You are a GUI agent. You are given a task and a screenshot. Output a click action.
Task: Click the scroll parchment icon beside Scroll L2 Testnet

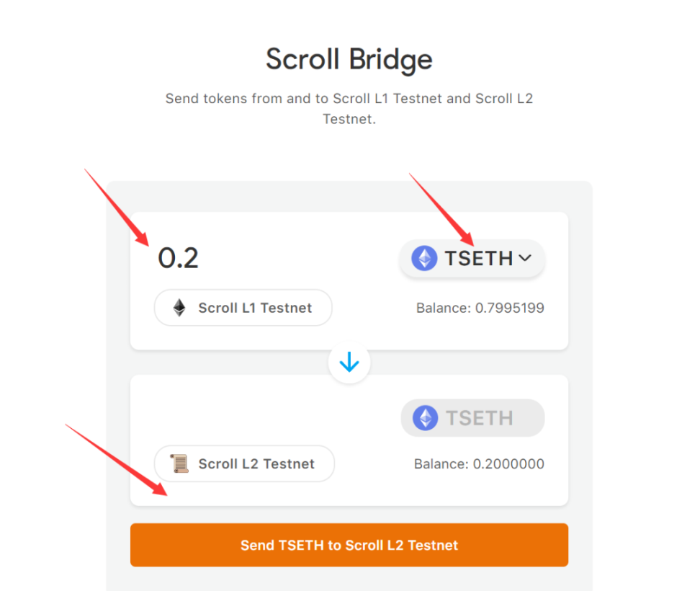coord(179,463)
